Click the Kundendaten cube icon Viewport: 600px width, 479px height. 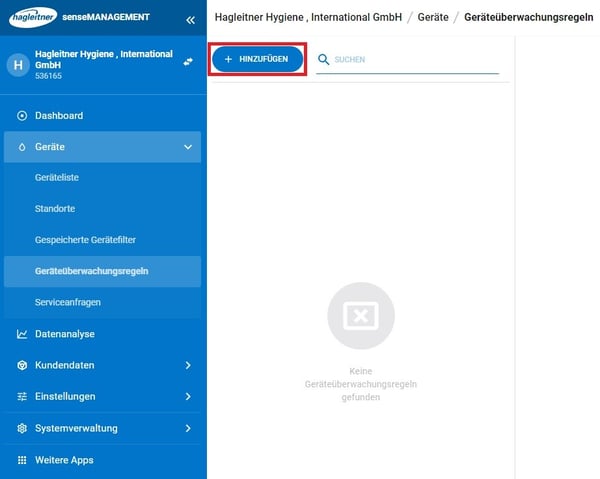click(x=22, y=366)
